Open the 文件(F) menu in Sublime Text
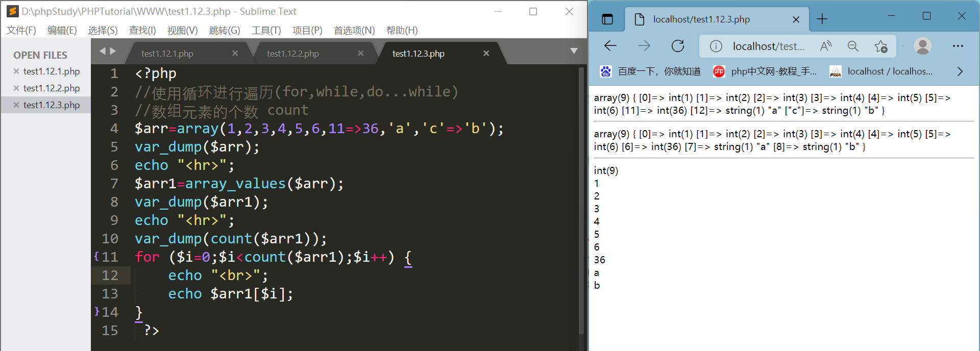 point(21,30)
